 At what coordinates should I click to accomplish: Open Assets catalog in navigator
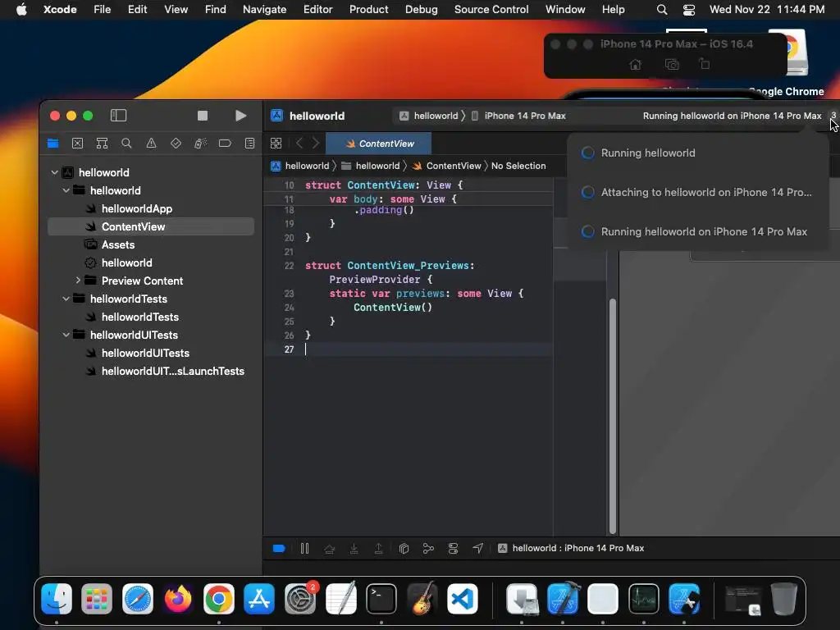click(x=118, y=244)
